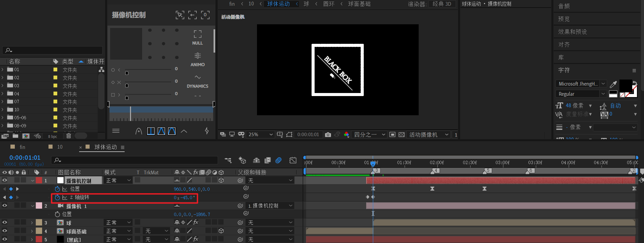This screenshot has height=243, width=644.
Task: Expand the 05-06 folder in Project panel
Action: (x=3, y=118)
